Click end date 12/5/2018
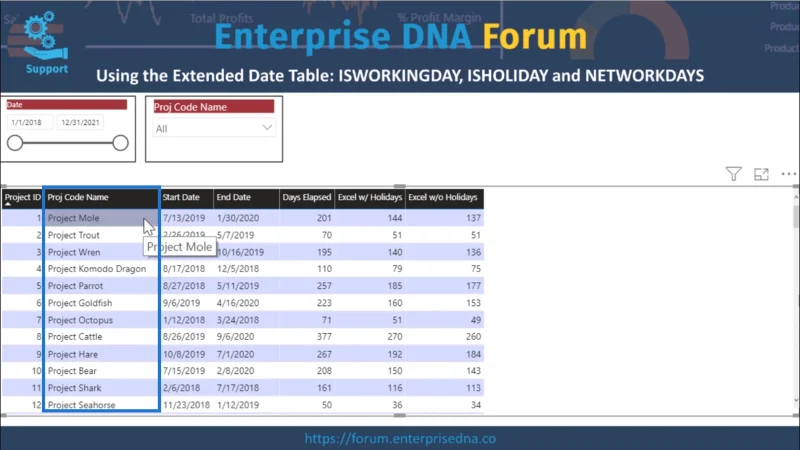 (x=238, y=269)
